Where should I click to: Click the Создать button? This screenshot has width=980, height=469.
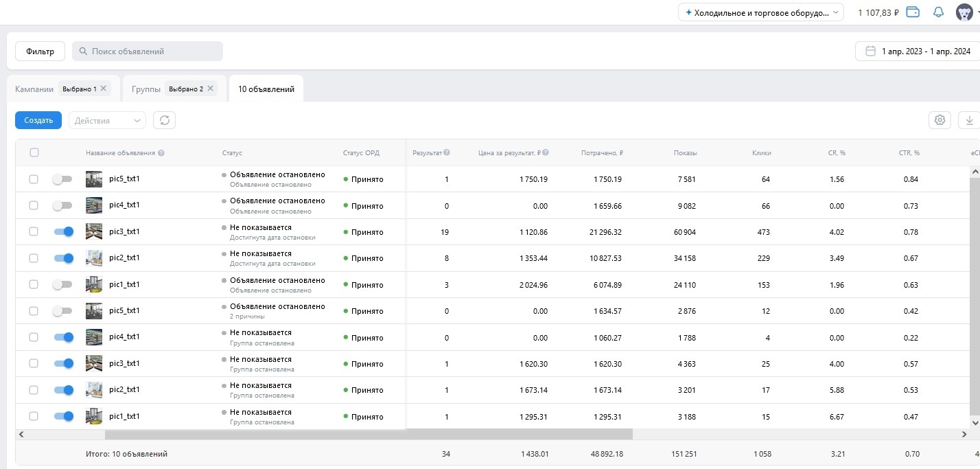pos(38,120)
